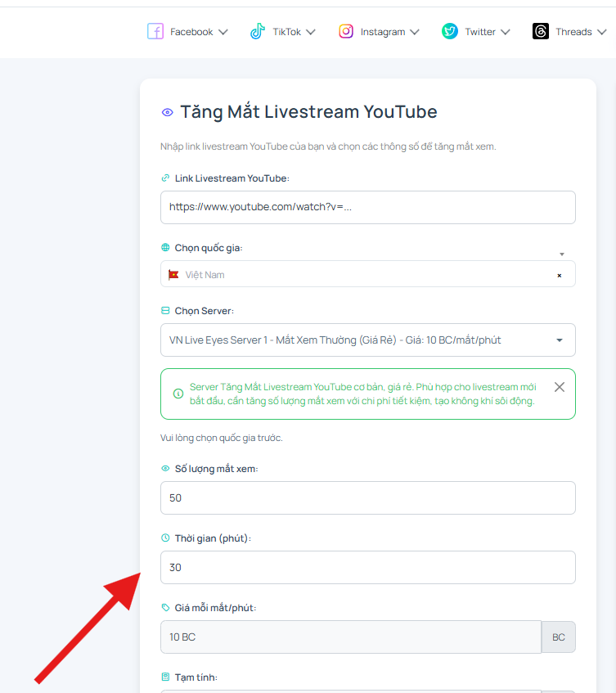Open the Việt Nam country selector

(367, 274)
